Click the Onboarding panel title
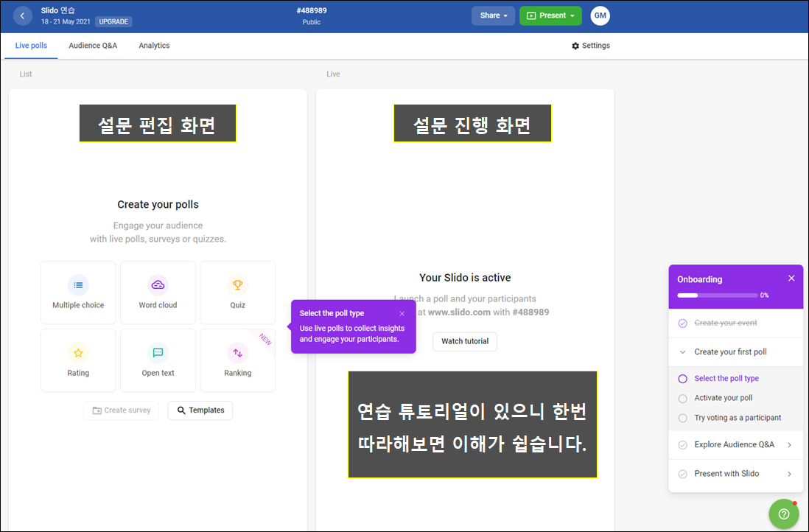The image size is (809, 532). [700, 279]
